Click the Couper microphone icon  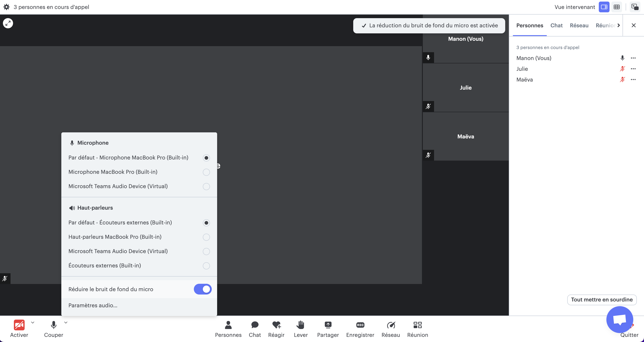(53, 325)
